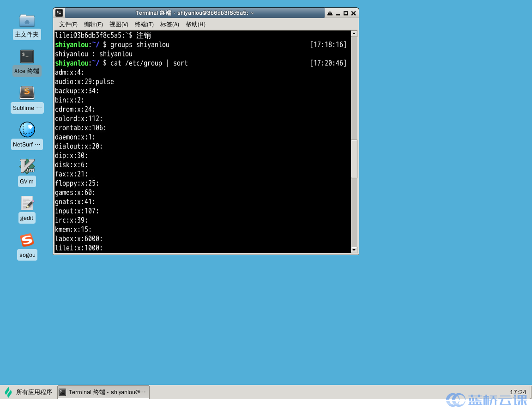Open the 文件(F) menu
Screen dimensions: 532x414
(68, 24)
